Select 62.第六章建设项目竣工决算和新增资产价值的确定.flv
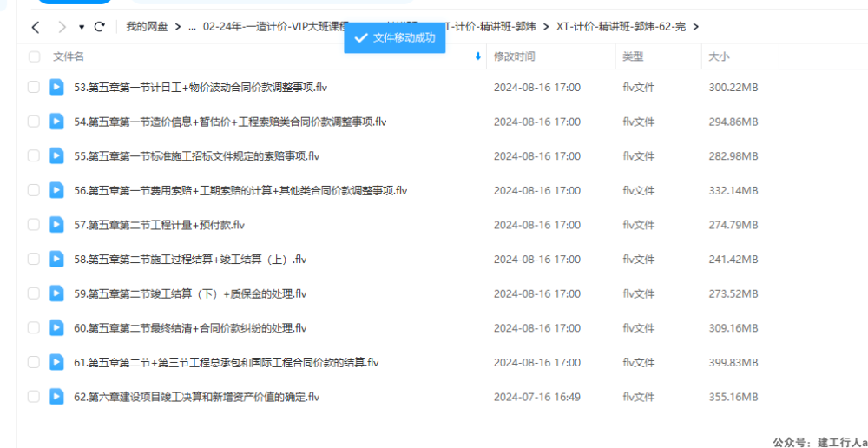This screenshot has height=448, width=868. [196, 397]
